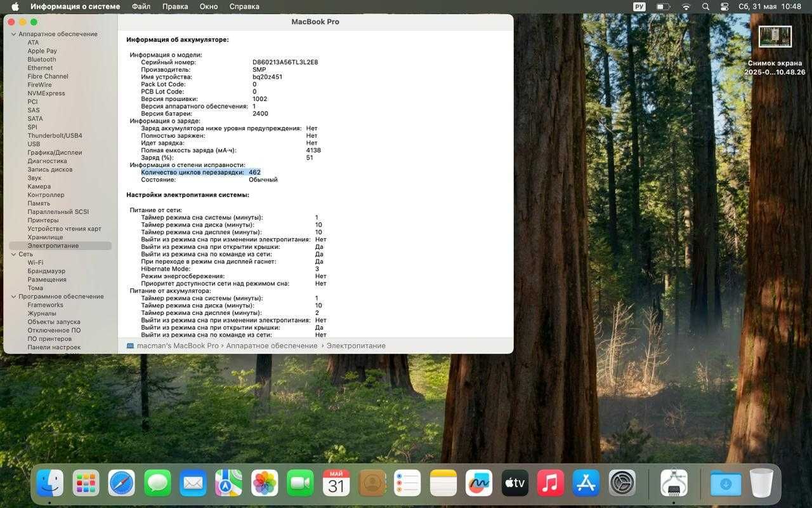Open Notes app in the Dock
The width and height of the screenshot is (812, 508).
[443, 483]
